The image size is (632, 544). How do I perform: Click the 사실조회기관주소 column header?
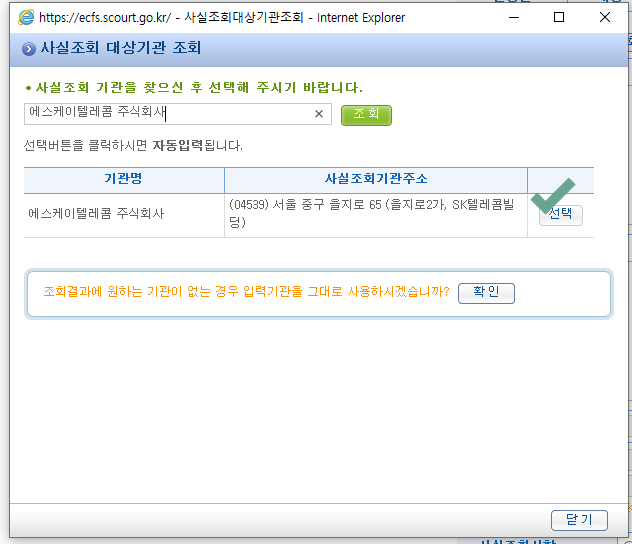376,180
